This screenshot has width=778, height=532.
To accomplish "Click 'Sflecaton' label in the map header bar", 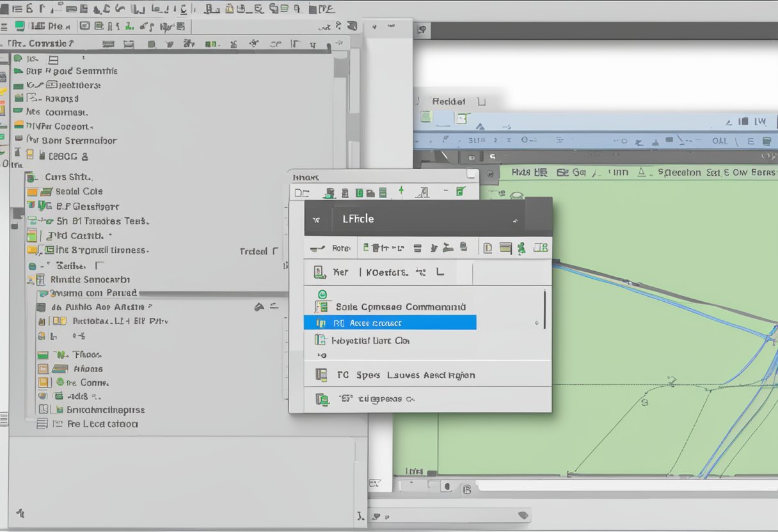I will 678,173.
